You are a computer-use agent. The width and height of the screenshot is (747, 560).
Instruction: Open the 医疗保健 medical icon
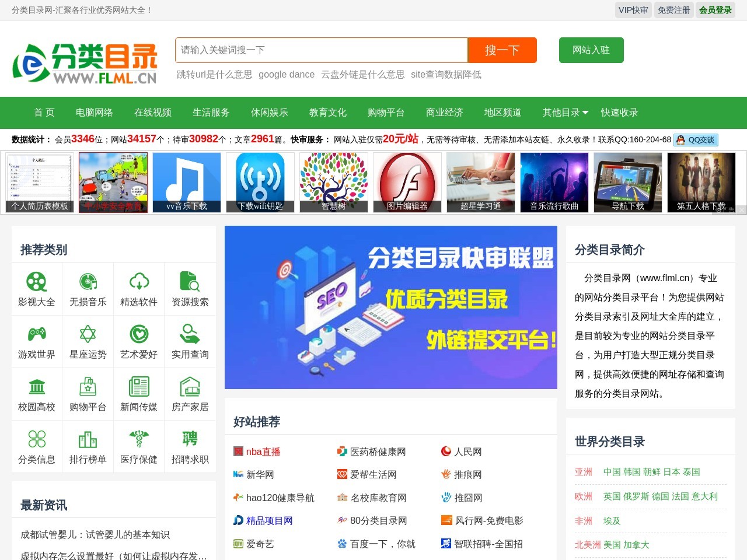[x=139, y=439]
